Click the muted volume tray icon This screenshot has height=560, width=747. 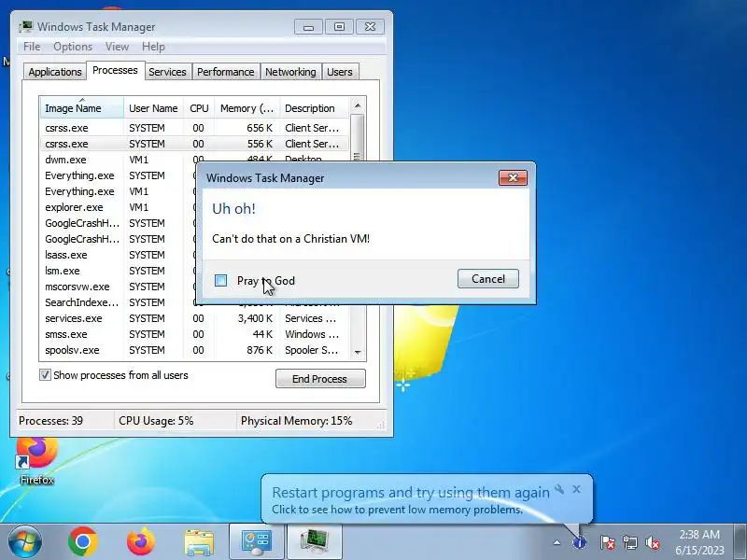[x=653, y=542]
